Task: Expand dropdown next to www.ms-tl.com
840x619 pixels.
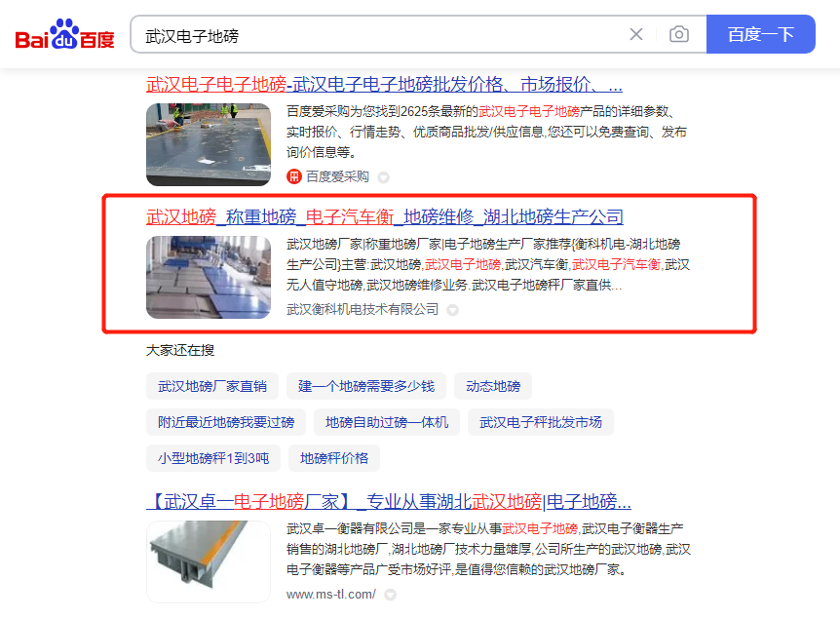Action: tap(391, 595)
